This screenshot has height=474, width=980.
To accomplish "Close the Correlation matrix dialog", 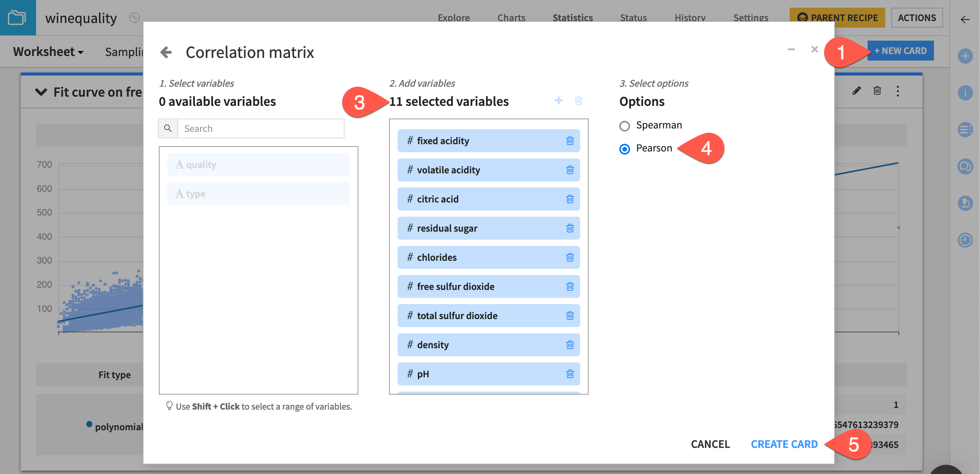I will (x=815, y=49).
